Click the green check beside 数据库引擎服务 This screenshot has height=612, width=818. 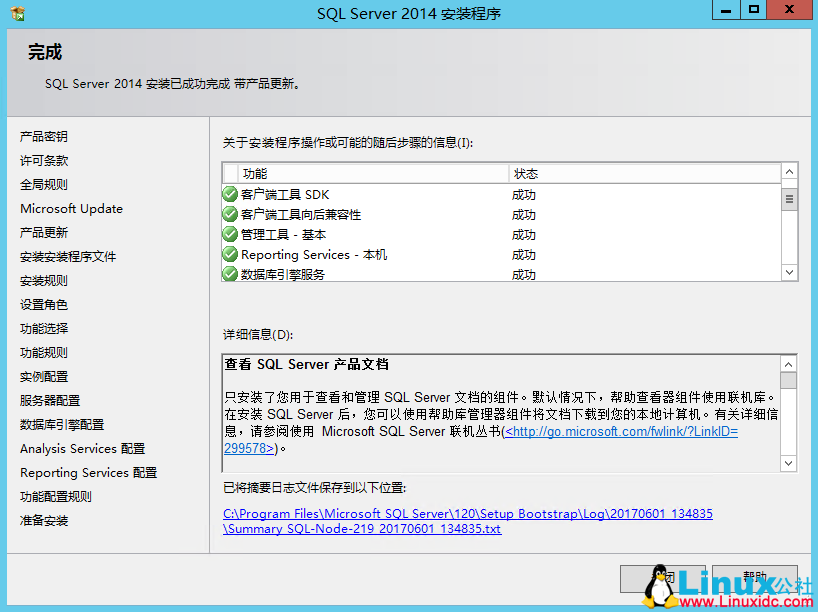point(230,274)
